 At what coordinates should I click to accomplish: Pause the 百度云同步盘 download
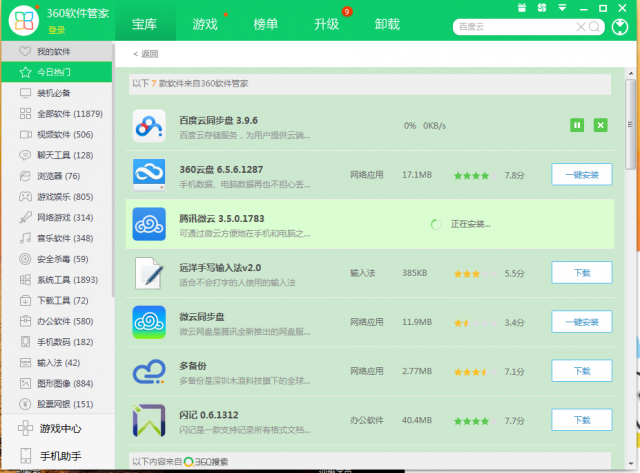(x=577, y=125)
